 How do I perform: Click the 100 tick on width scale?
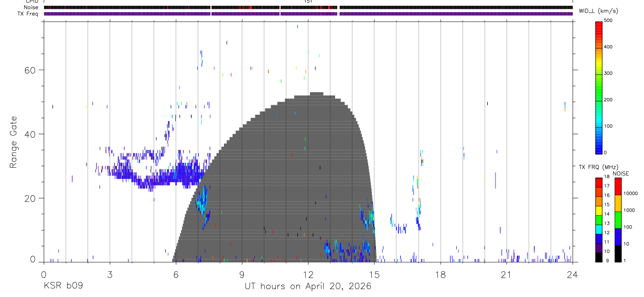click(x=608, y=126)
